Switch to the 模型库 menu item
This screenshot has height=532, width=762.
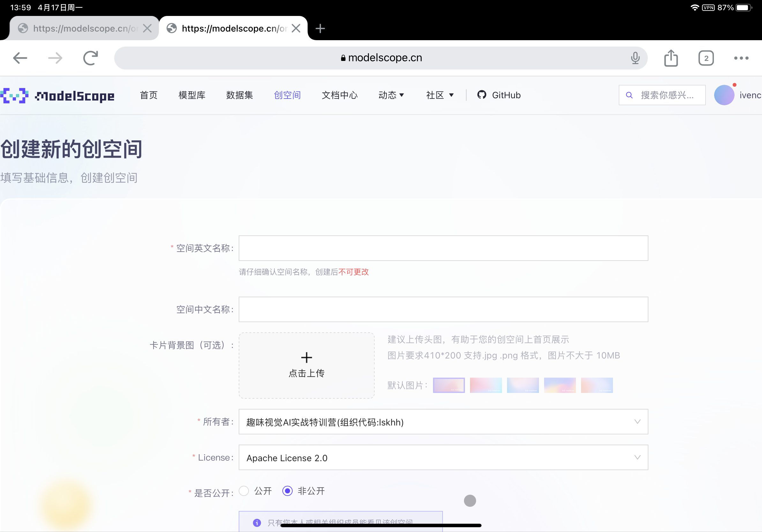click(x=192, y=95)
